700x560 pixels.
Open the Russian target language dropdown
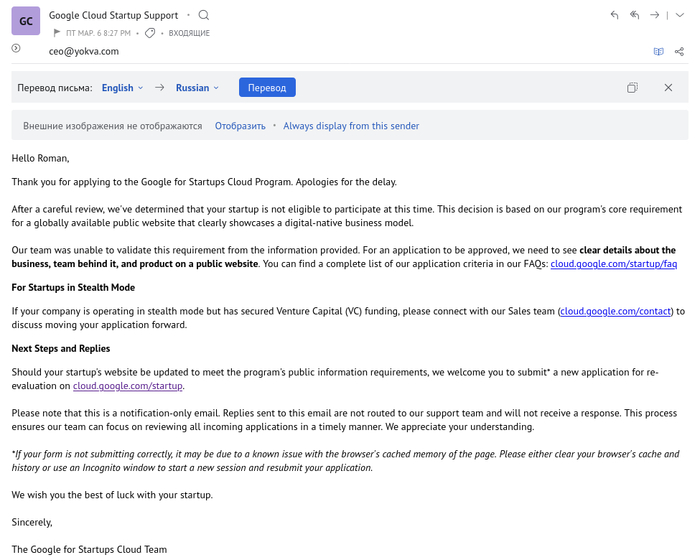tap(197, 88)
